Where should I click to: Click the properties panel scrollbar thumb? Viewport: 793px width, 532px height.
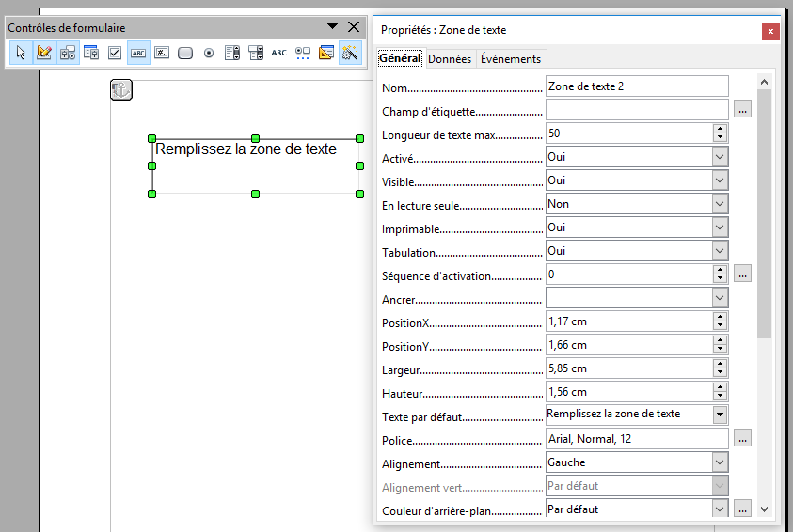click(x=764, y=213)
